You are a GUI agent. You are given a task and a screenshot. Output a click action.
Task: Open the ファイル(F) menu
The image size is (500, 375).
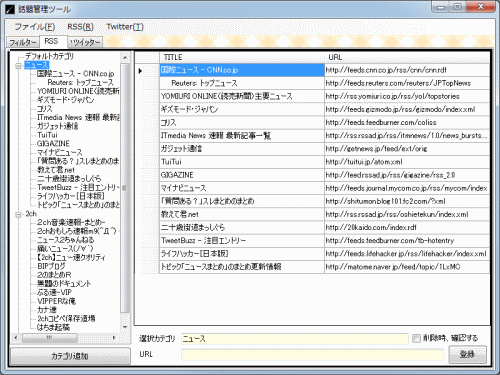pyautogui.click(x=35, y=27)
